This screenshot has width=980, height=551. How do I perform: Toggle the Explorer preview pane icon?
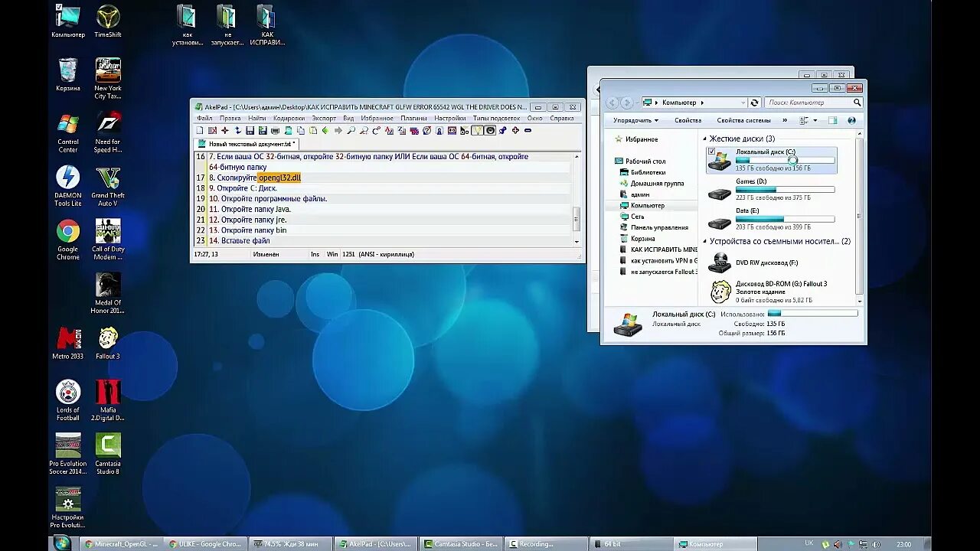point(832,120)
